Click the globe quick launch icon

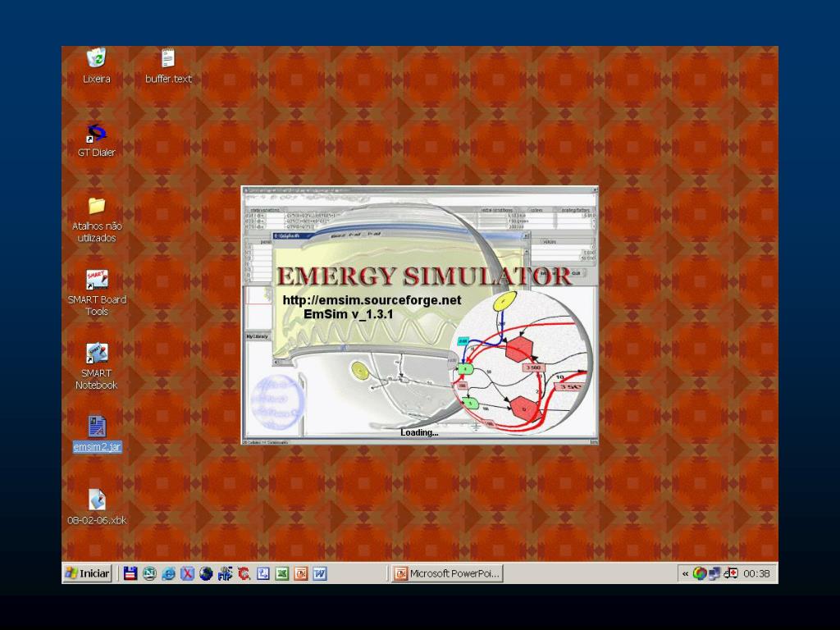point(206,573)
